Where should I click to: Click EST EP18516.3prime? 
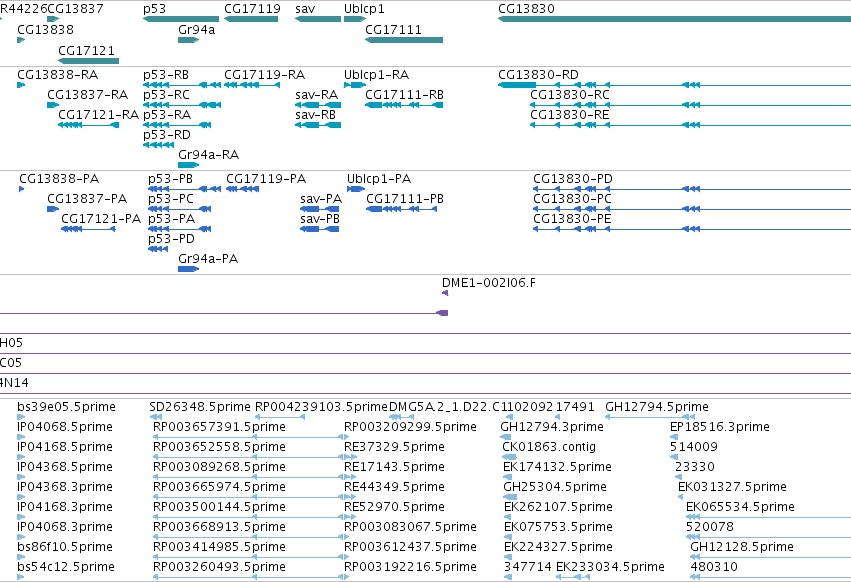point(720,427)
